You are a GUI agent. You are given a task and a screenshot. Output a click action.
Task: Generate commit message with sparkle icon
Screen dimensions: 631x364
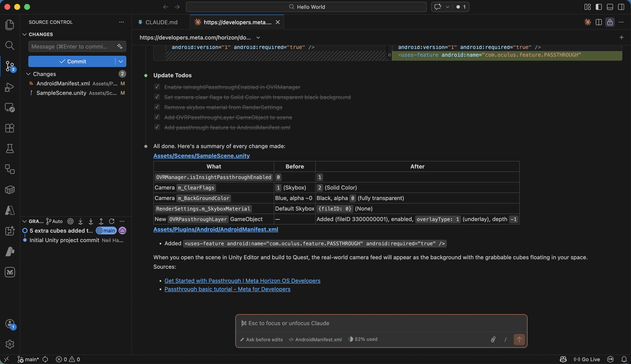tap(120, 47)
